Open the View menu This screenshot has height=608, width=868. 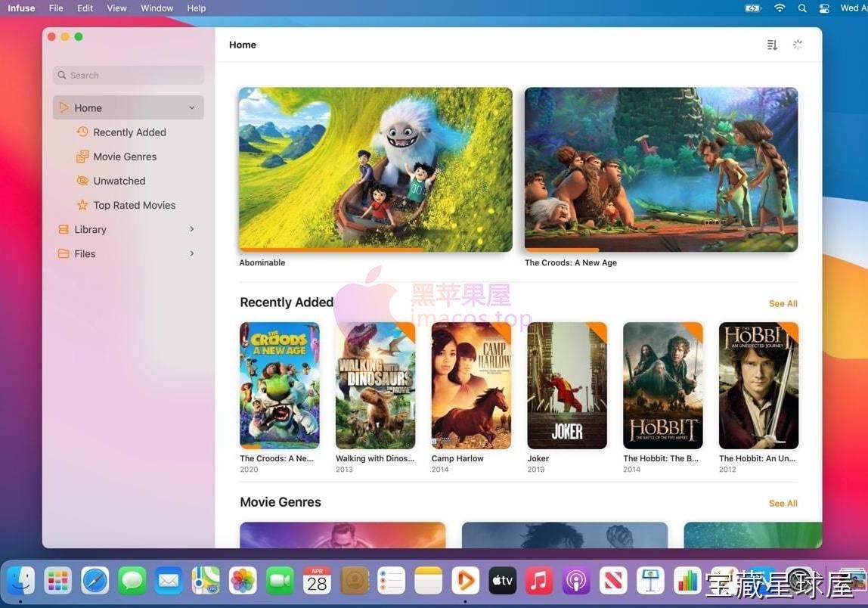click(x=116, y=8)
